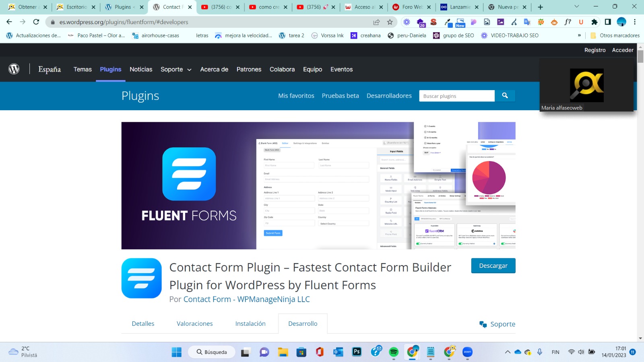
Task: Switch to the Foro Web browser tab
Action: [x=412, y=7]
